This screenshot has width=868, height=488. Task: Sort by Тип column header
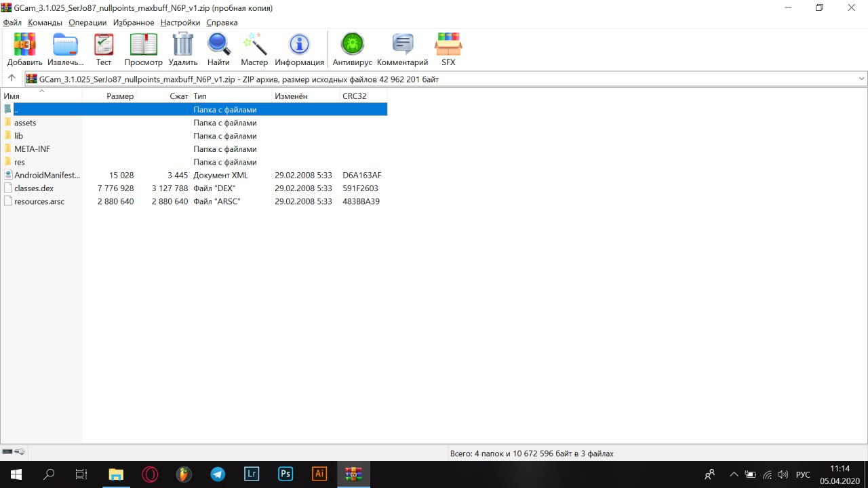point(231,96)
